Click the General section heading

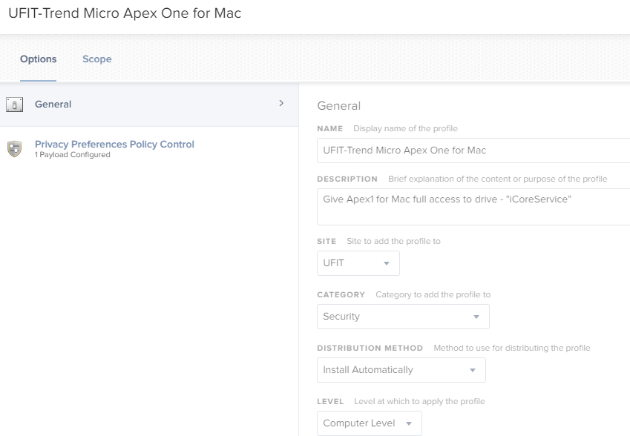coord(339,106)
